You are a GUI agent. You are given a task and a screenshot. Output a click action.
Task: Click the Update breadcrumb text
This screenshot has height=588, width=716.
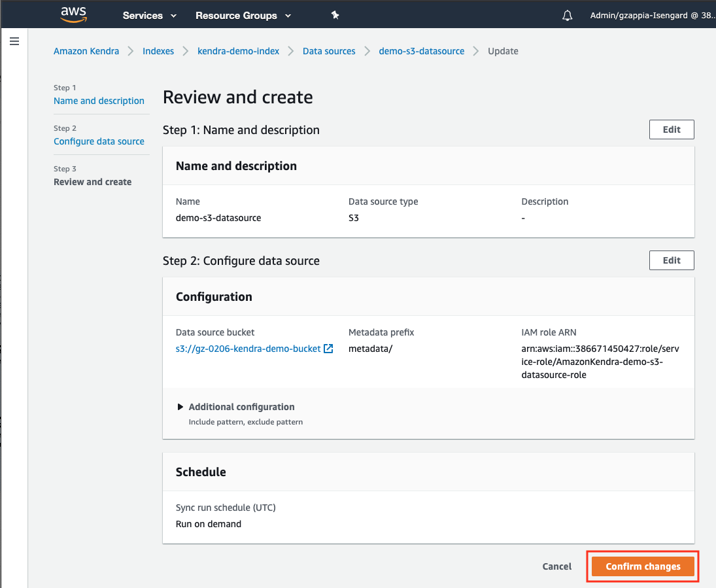coord(503,51)
